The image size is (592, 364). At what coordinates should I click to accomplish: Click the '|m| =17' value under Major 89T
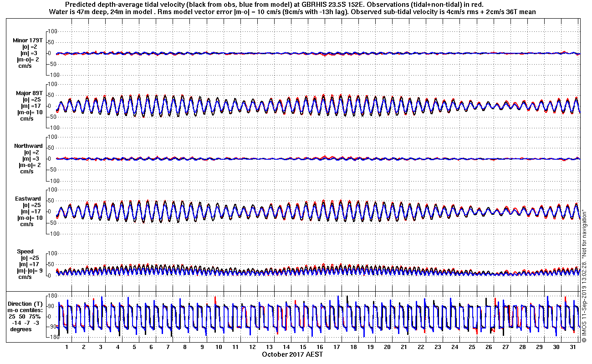(32, 106)
